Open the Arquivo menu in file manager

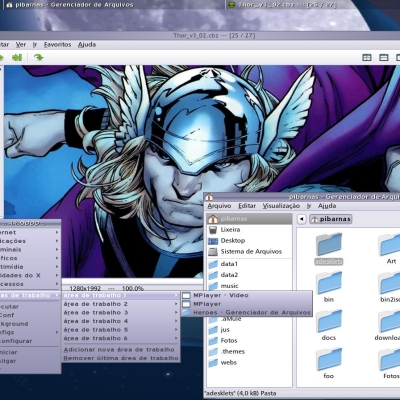pyautogui.click(x=219, y=206)
